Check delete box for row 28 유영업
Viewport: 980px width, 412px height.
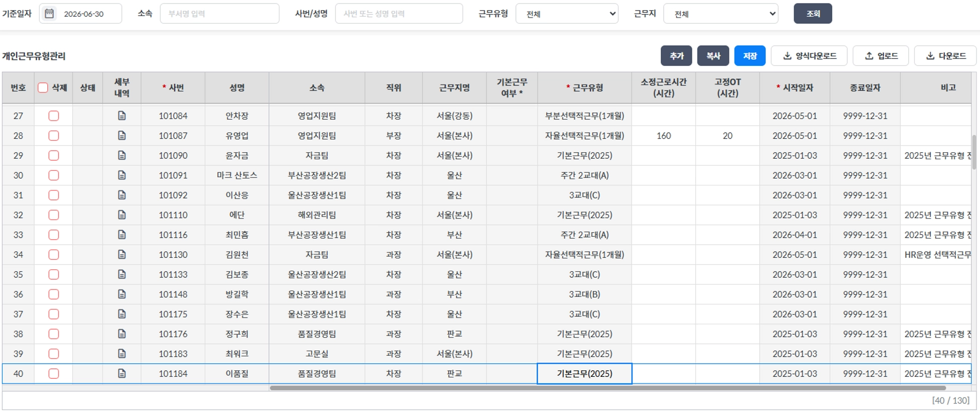(x=54, y=136)
